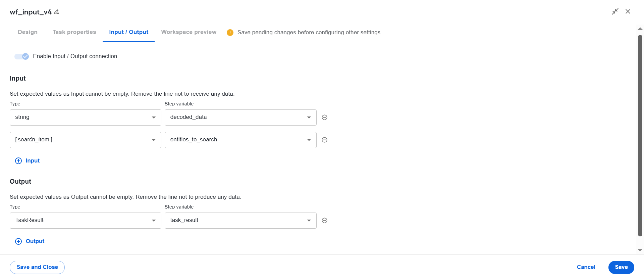Remove the entities_to_search input row

324,140
